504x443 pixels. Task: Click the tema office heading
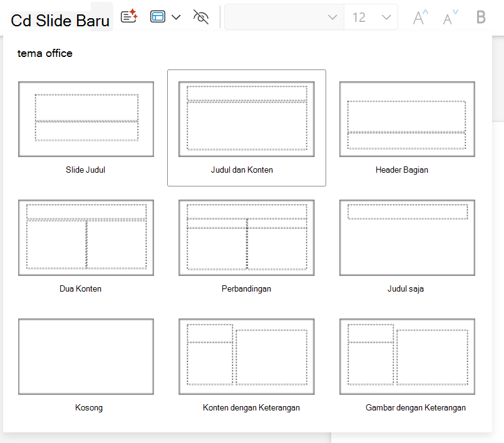click(44, 53)
